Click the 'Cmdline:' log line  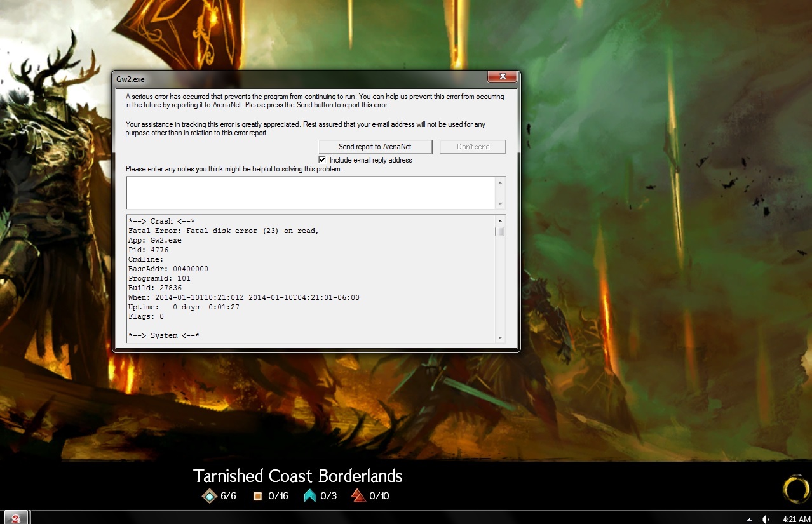[146, 259]
